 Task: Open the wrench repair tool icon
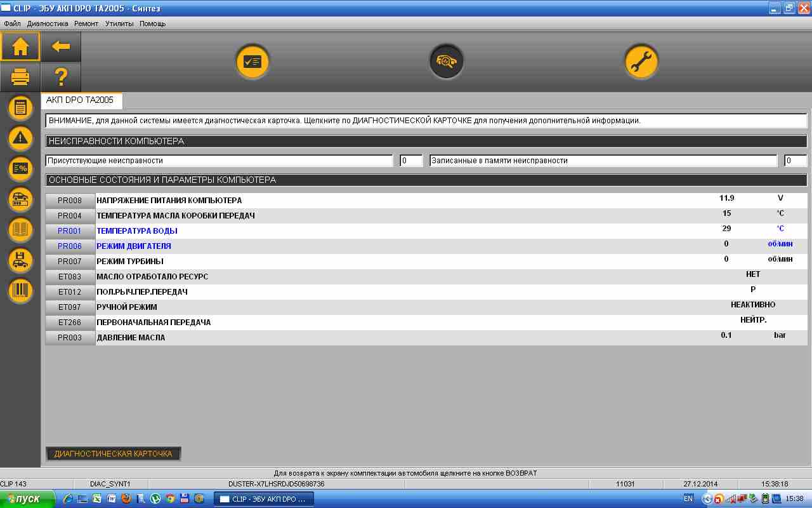(x=641, y=62)
